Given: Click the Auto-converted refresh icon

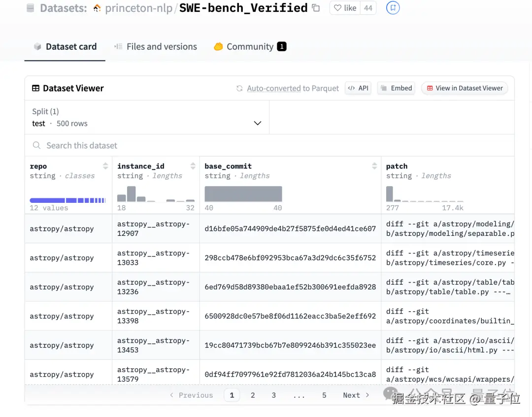Looking at the screenshot, I should point(239,89).
